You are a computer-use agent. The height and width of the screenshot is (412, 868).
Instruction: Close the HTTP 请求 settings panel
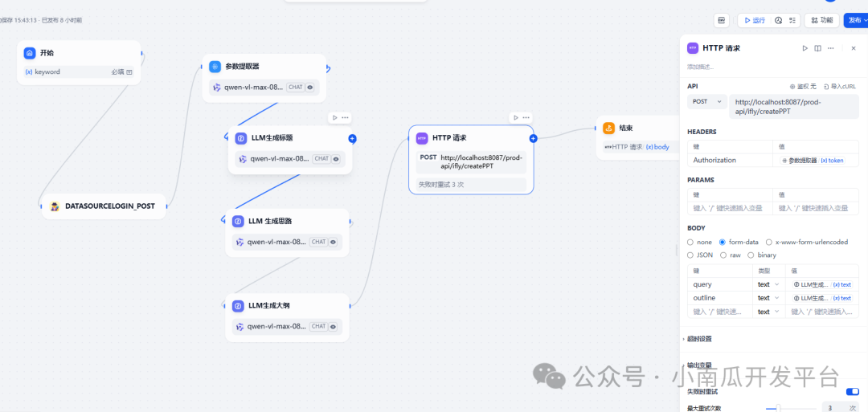click(x=853, y=48)
